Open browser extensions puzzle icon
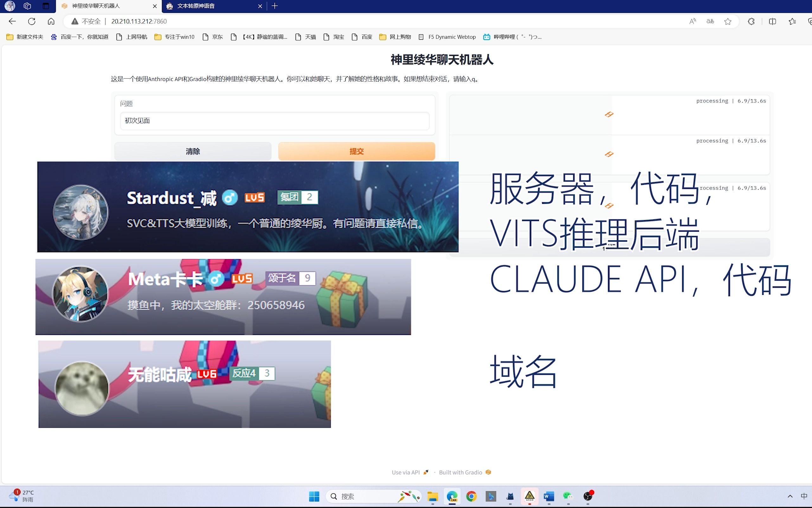 point(751,21)
